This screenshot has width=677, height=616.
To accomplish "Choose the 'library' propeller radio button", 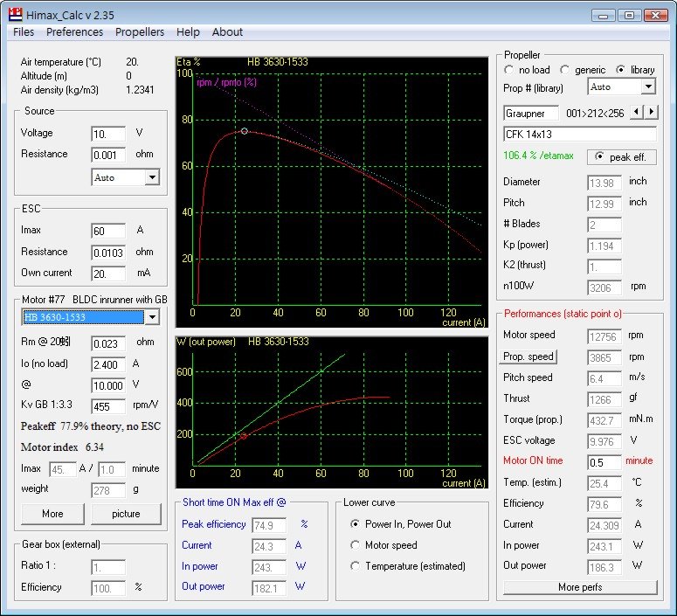I will [621, 70].
